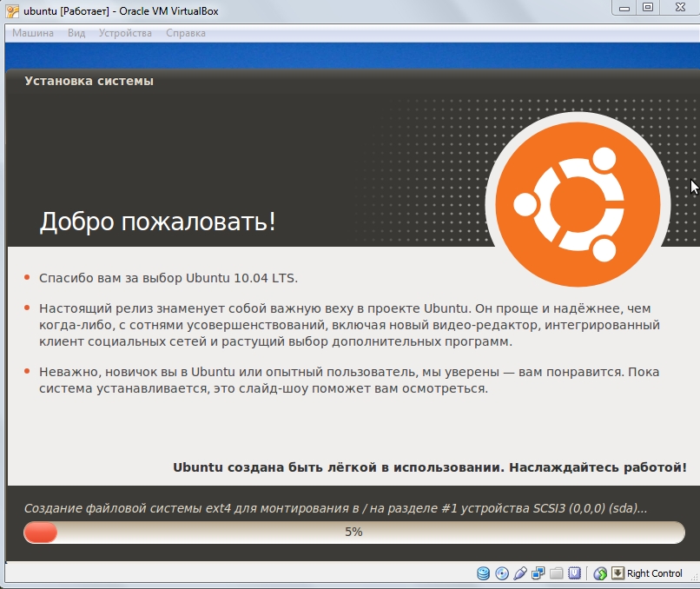Click the Установка системы title text
Viewport: 700px width, 589px height.
(x=89, y=81)
